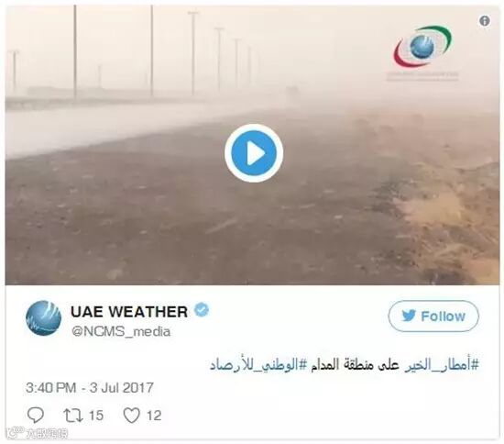This screenshot has width=504, height=444.
Task: Click the blue verified badge
Action: tap(202, 310)
